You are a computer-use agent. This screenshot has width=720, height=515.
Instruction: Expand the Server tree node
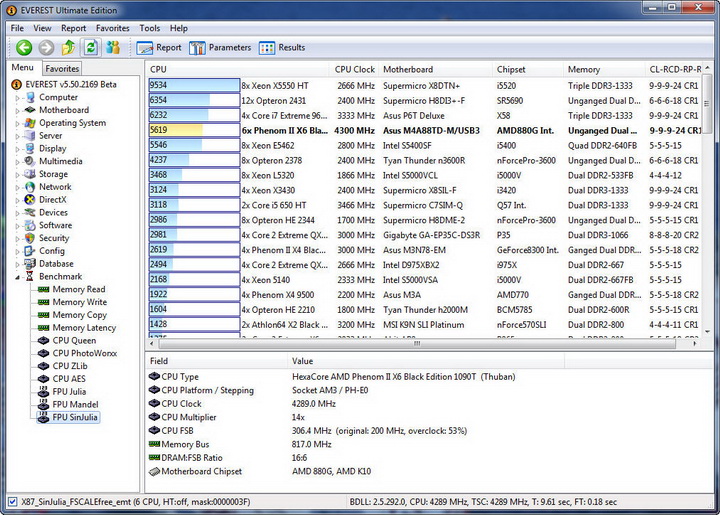[x=17, y=136]
